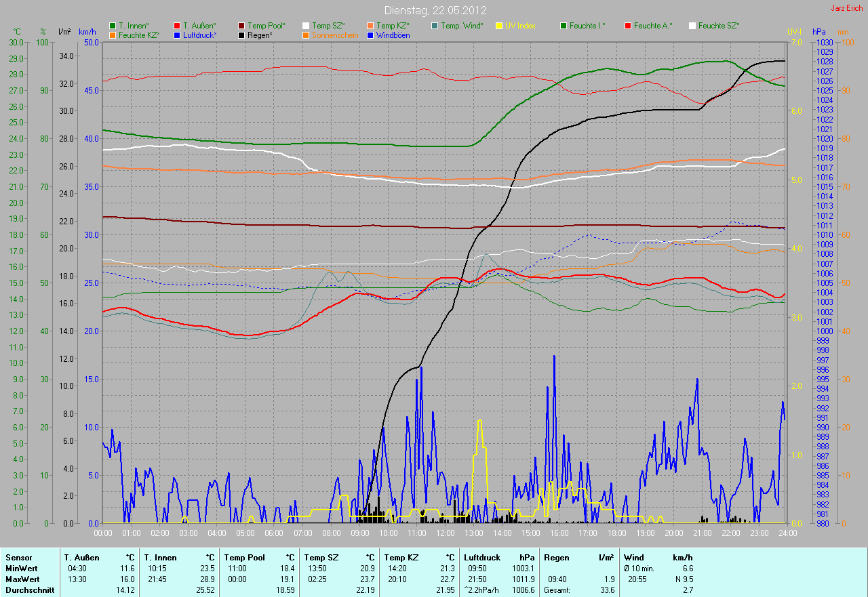Click the black Regen legend swatch
This screenshot has height=597, width=868.
pyautogui.click(x=241, y=35)
